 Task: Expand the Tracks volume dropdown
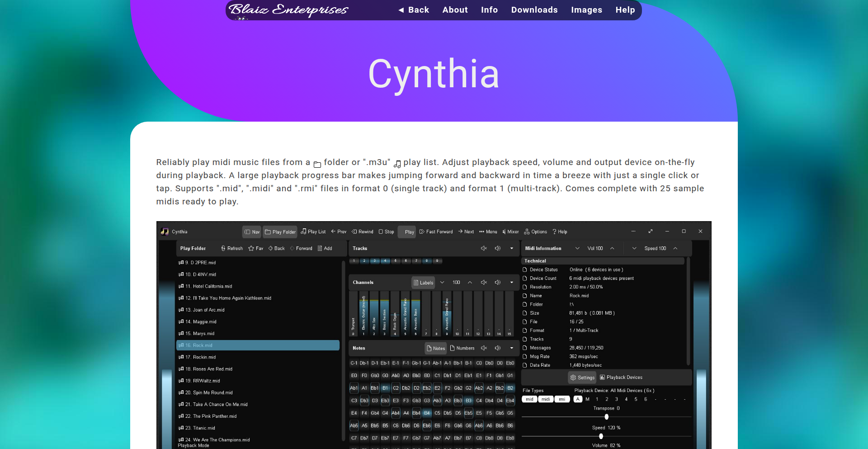(x=511, y=248)
